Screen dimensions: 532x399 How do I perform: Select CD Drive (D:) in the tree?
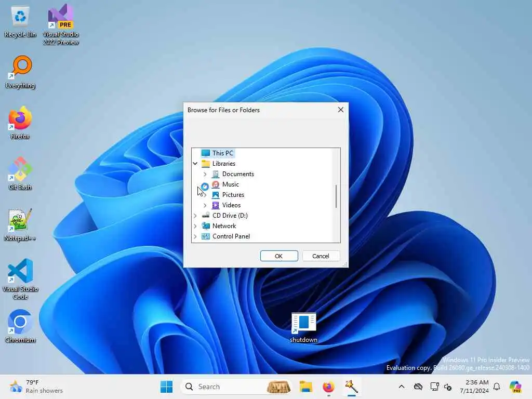pyautogui.click(x=230, y=216)
